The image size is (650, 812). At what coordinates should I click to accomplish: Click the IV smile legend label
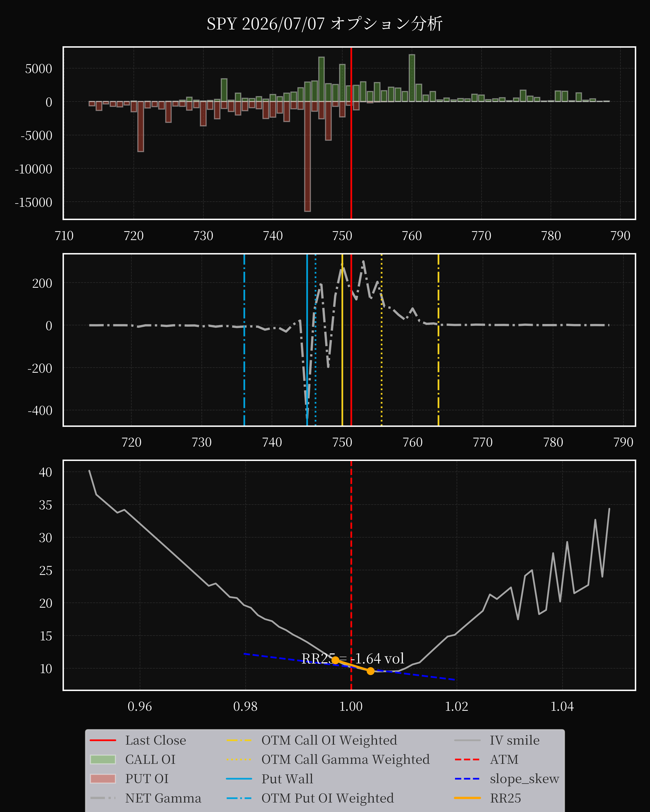(514, 740)
